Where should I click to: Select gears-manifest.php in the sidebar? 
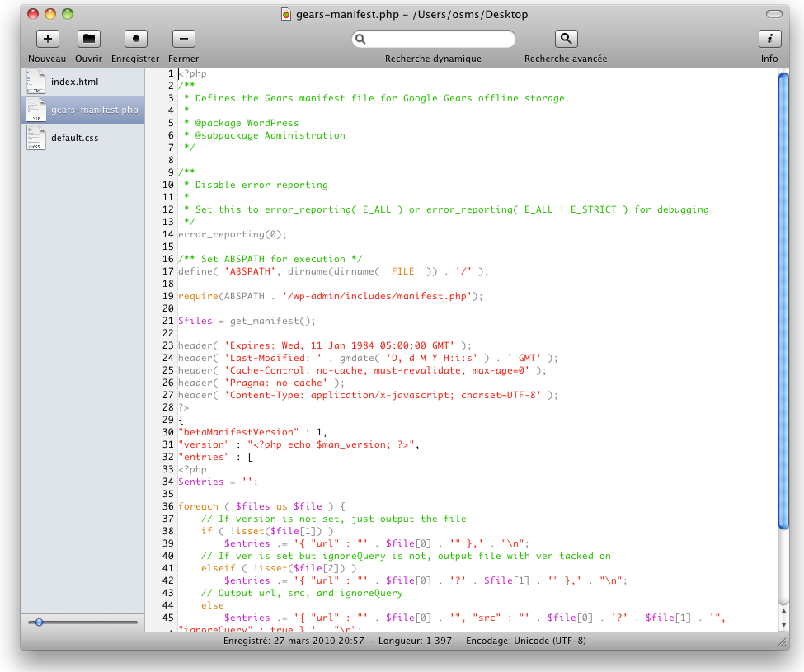tap(94, 110)
